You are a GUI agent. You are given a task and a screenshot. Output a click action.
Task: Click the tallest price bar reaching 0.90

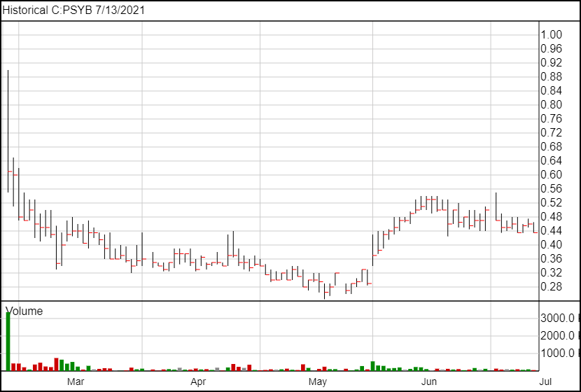[x=8, y=131]
